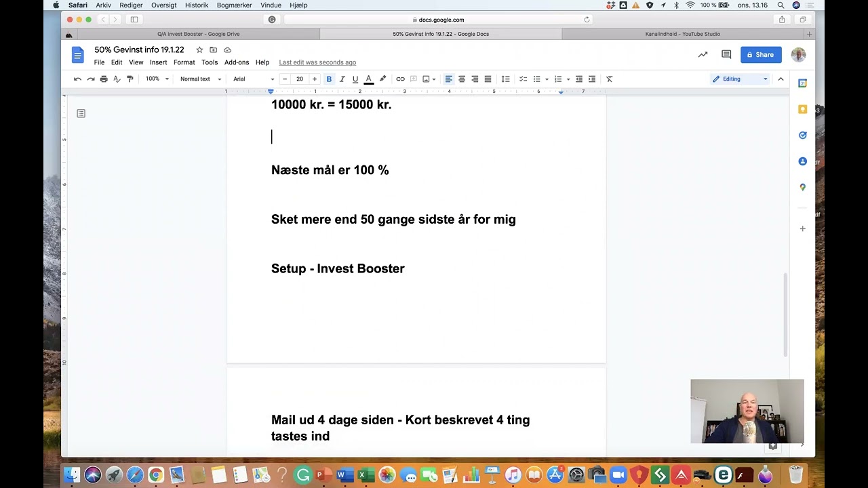
Task: Open numbered list style dropdown
Action: coord(568,79)
